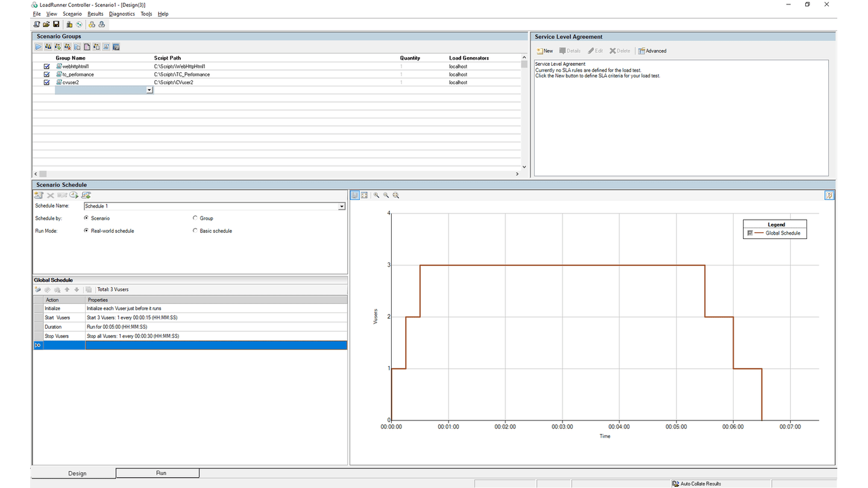Select the Stop Vusers action row
Screen dimensions: 868x488
pos(190,336)
